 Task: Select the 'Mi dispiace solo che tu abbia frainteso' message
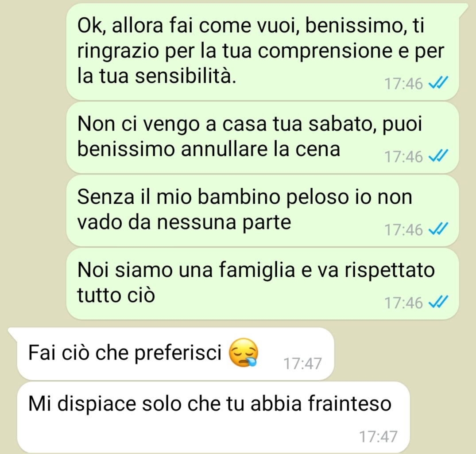pos(213,417)
